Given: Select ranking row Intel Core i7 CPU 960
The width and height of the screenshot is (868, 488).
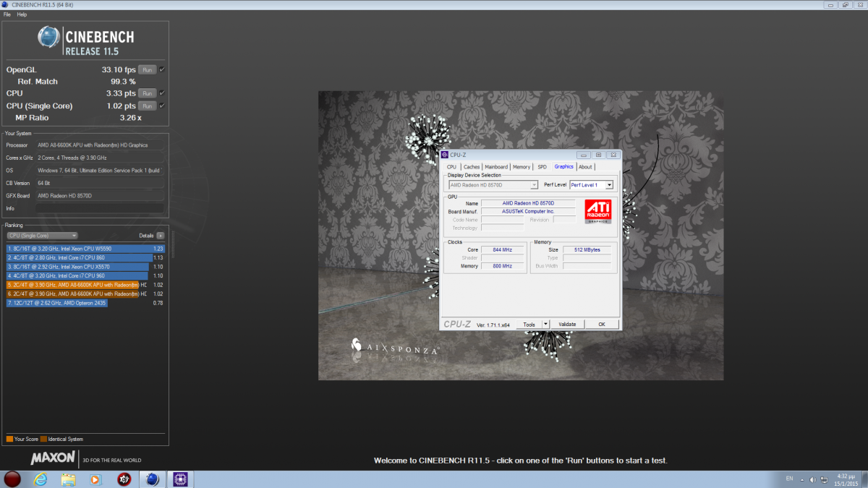Looking at the screenshot, I should pos(85,275).
